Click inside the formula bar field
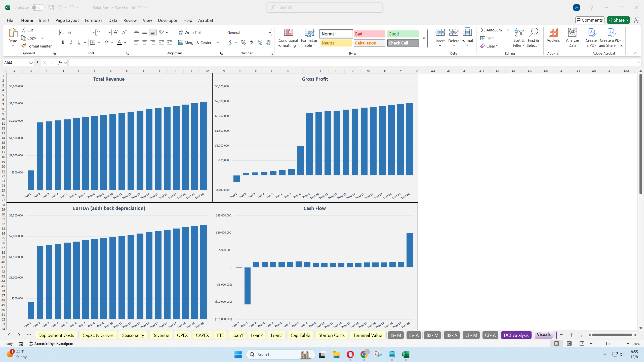 coord(352,63)
